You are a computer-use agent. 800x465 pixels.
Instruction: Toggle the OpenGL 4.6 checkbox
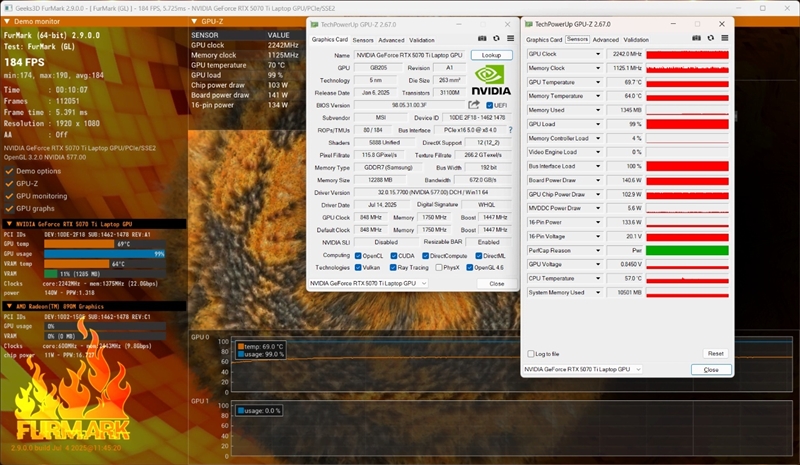tap(469, 267)
